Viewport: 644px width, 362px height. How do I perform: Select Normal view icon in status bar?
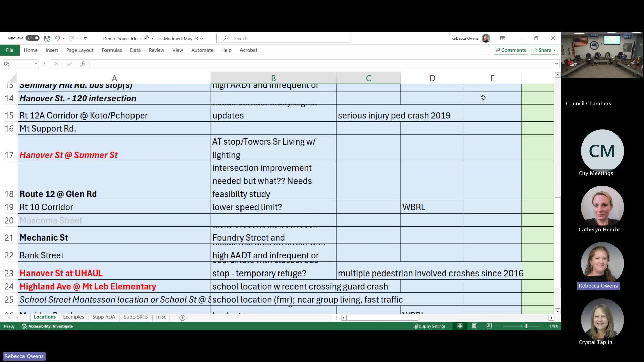pyautogui.click(x=460, y=326)
